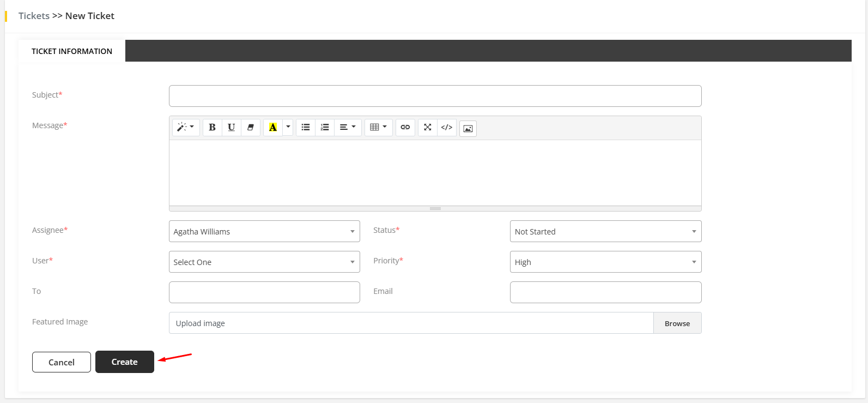Open the Assignee dropdown

point(264,231)
